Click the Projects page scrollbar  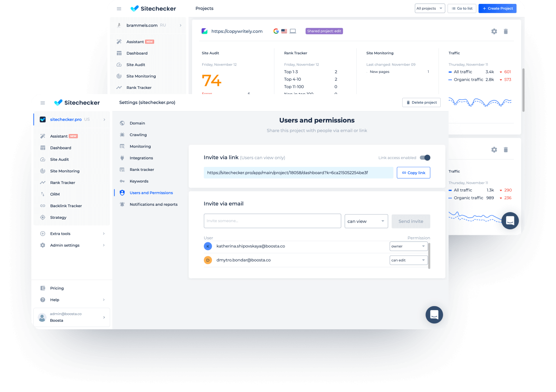pyautogui.click(x=523, y=90)
